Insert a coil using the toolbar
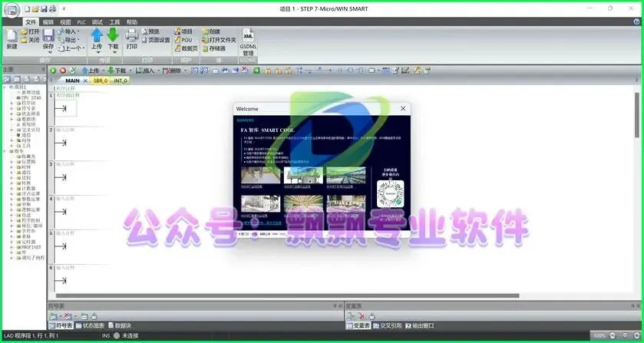Viewport: 644px width, 343px height. click(x=350, y=71)
